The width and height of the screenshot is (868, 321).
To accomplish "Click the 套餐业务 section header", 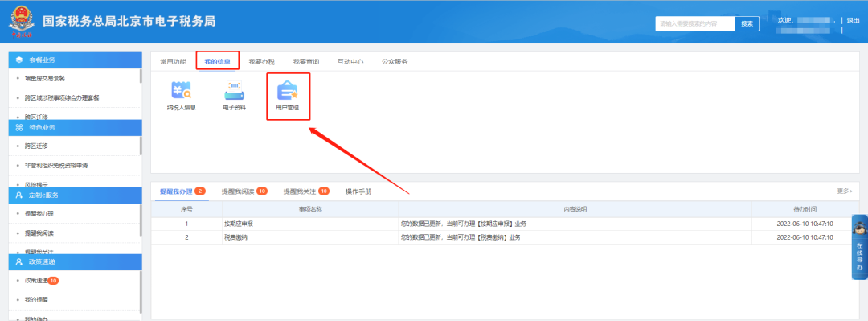I will click(x=76, y=60).
